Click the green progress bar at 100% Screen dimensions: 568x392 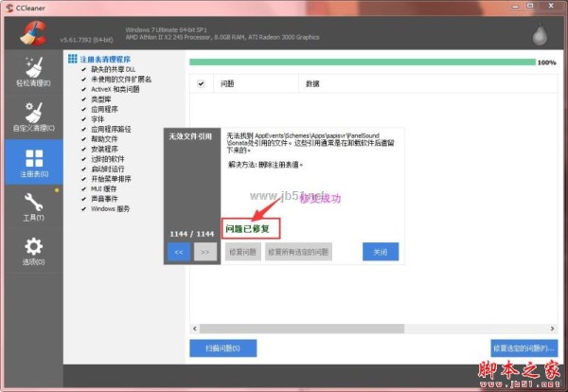[x=360, y=62]
